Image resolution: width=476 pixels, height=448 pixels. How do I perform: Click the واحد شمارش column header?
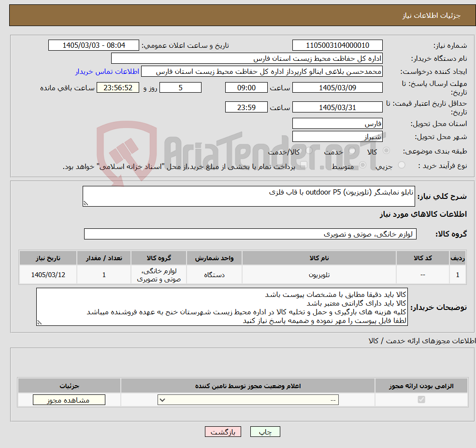[x=214, y=258]
